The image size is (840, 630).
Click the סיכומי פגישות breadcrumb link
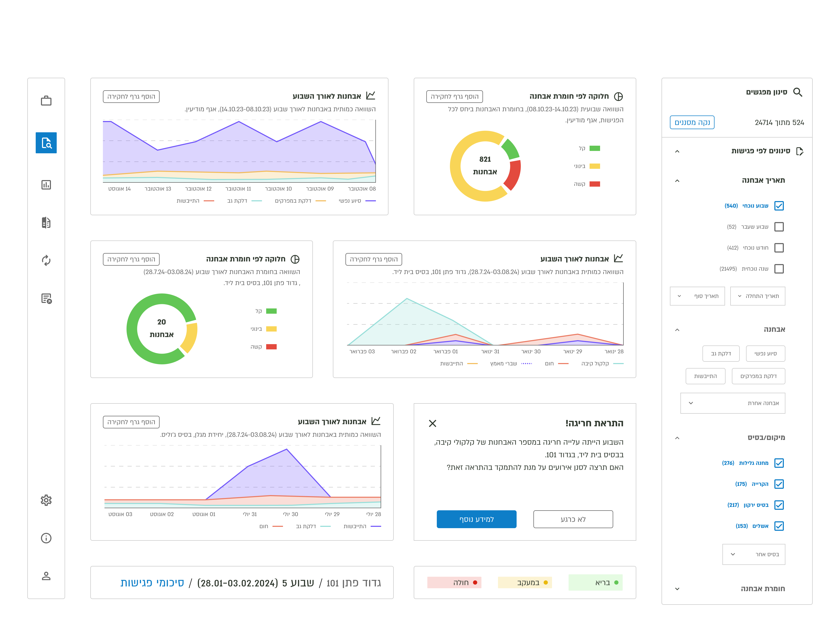(x=152, y=583)
